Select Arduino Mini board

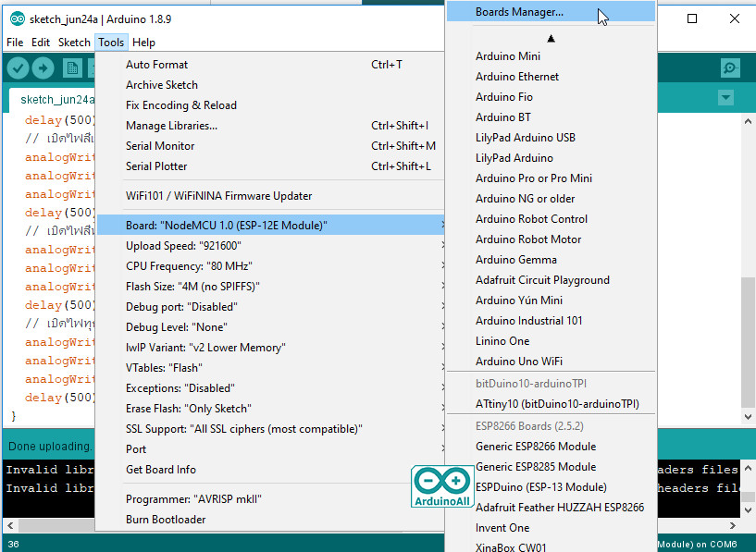(551, 56)
